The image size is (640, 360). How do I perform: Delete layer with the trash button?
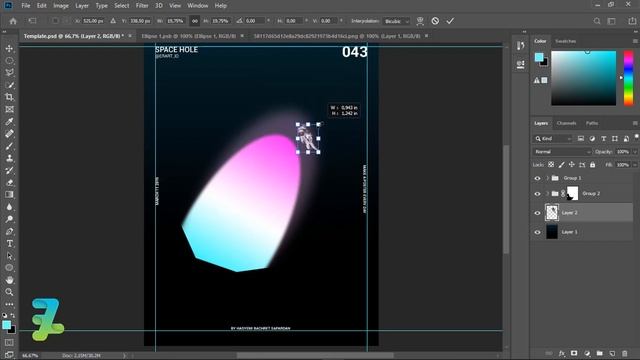(624, 353)
